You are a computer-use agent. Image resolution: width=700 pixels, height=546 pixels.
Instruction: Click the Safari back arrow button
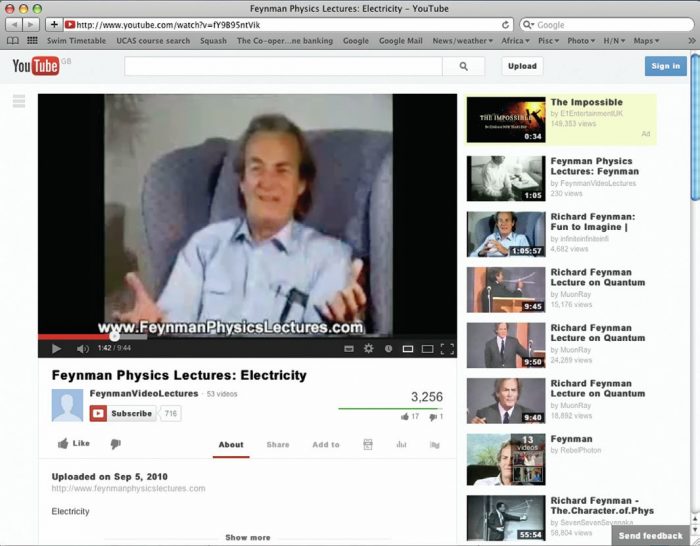pyautogui.click(x=14, y=25)
